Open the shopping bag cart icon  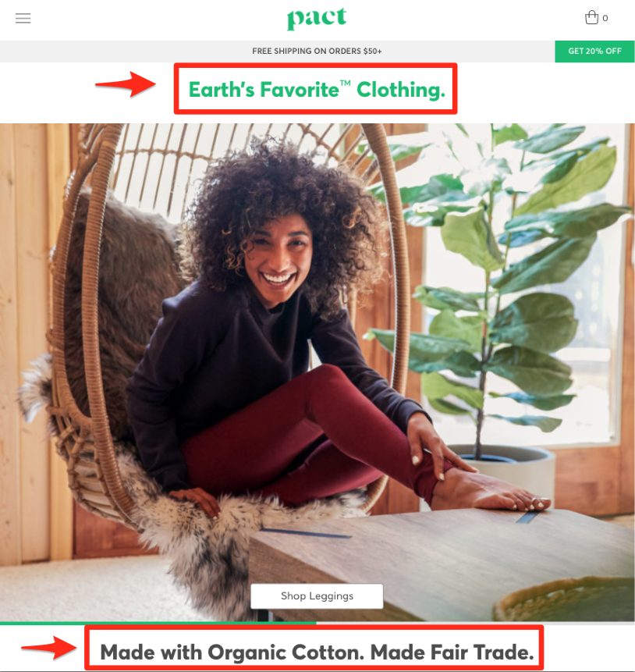[591, 18]
